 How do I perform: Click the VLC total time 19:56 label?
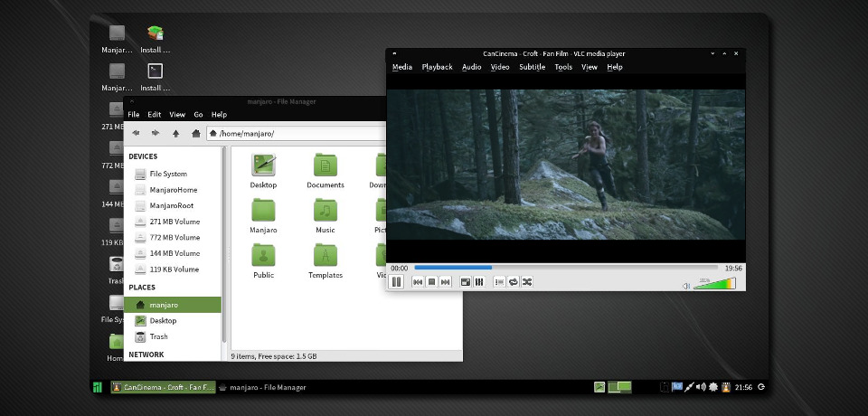click(733, 268)
